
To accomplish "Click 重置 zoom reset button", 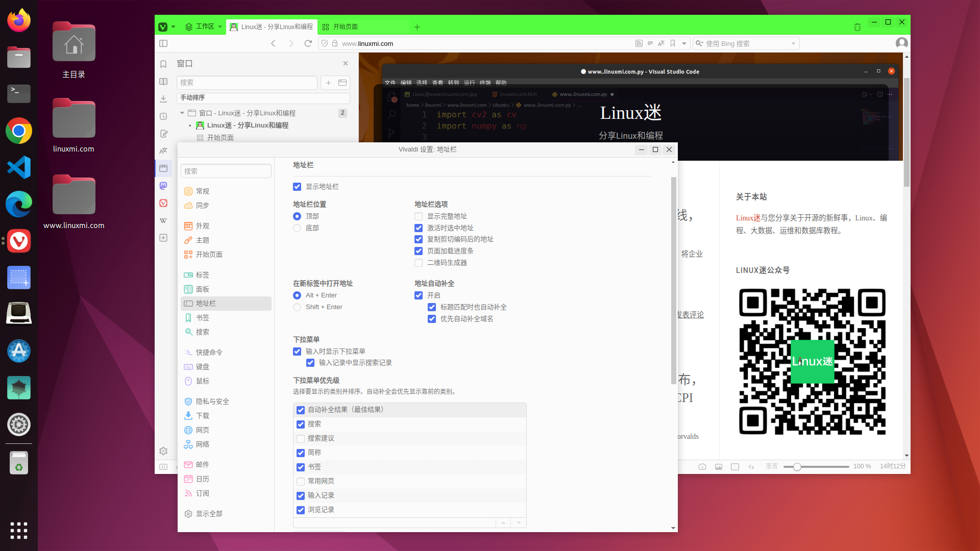I will [771, 466].
